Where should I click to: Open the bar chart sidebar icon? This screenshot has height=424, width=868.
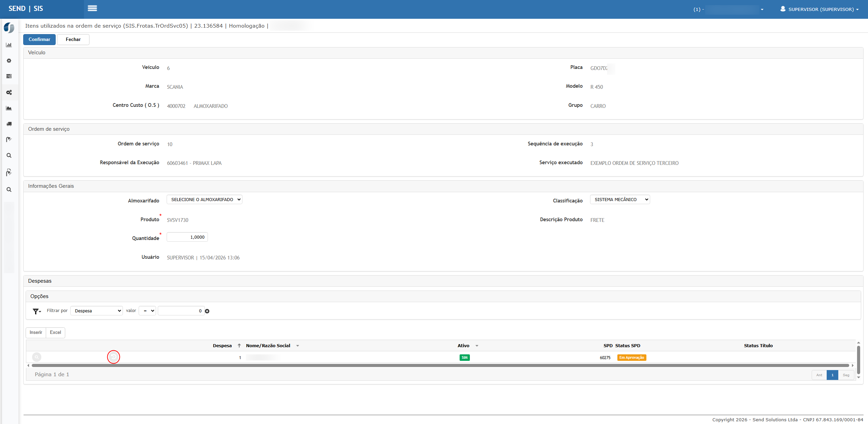[9, 45]
